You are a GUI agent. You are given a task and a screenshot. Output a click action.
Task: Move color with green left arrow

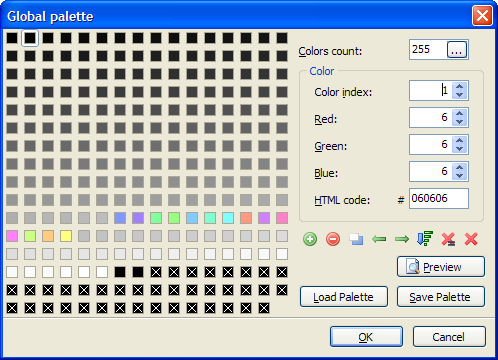click(x=379, y=239)
